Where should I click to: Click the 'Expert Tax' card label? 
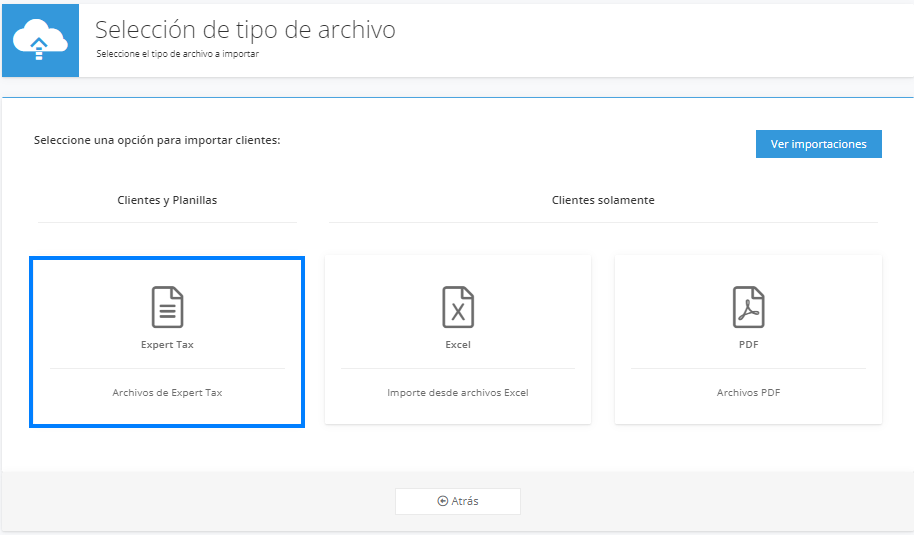pos(167,344)
